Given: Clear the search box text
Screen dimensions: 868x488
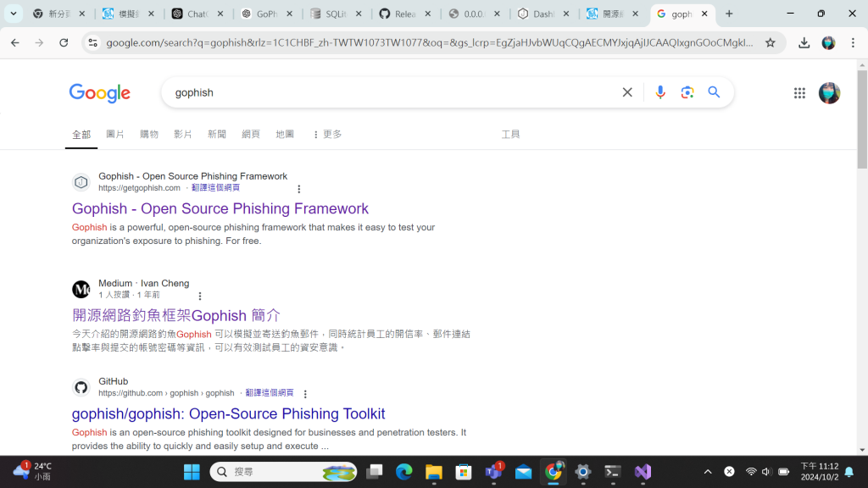Looking at the screenshot, I should click(x=627, y=92).
